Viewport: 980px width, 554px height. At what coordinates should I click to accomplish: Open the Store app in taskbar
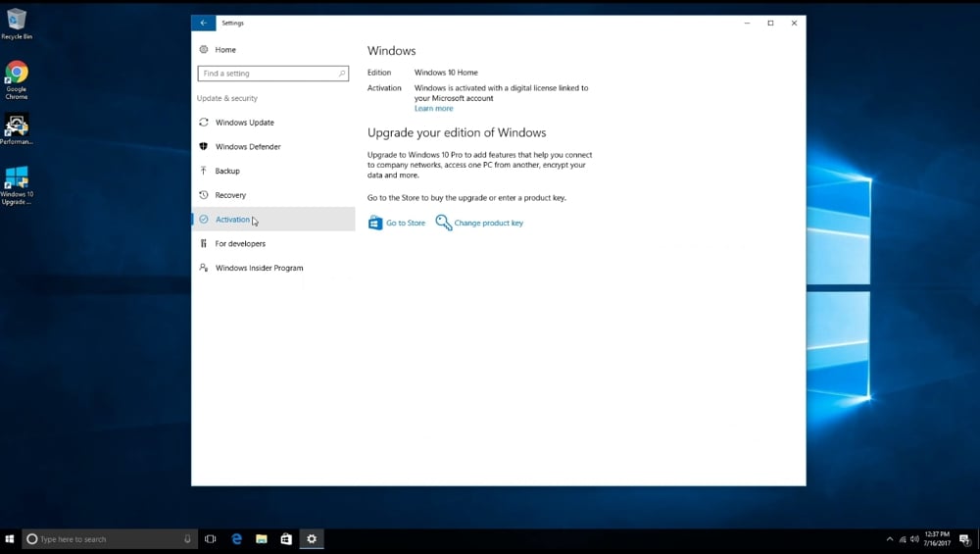click(286, 539)
